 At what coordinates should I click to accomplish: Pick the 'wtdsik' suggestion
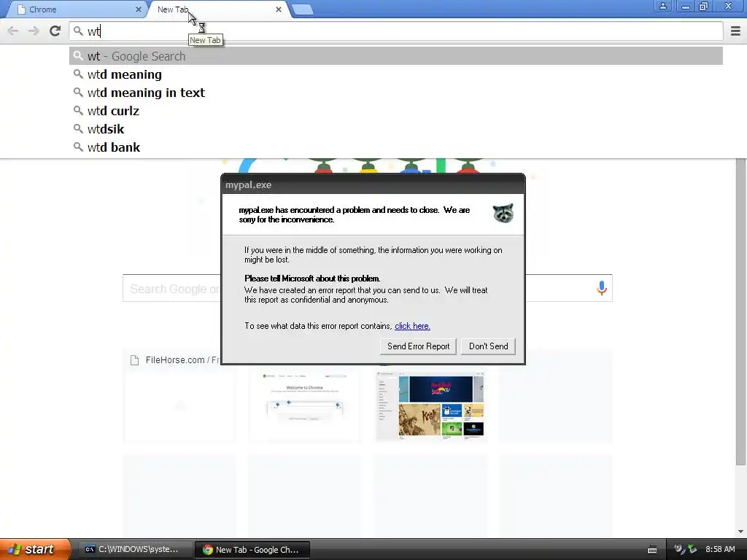pos(396,129)
